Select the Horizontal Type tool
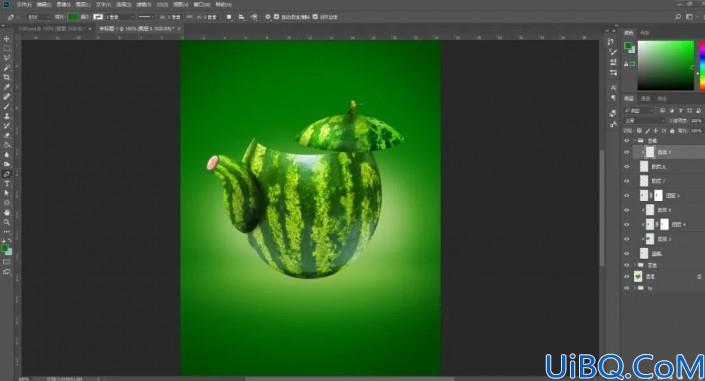Image resolution: width=705 pixels, height=381 pixels. 6,184
